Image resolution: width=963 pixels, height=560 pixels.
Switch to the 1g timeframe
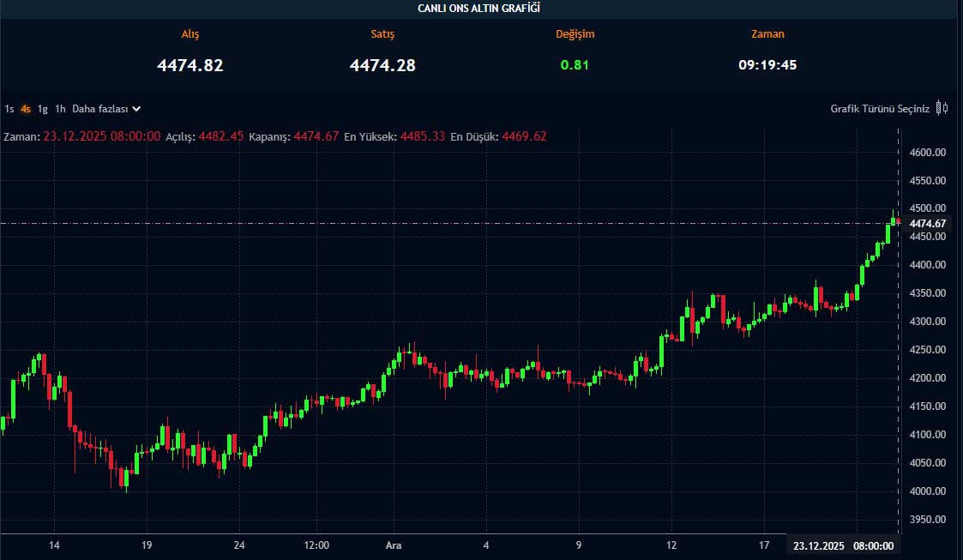pyautogui.click(x=43, y=109)
